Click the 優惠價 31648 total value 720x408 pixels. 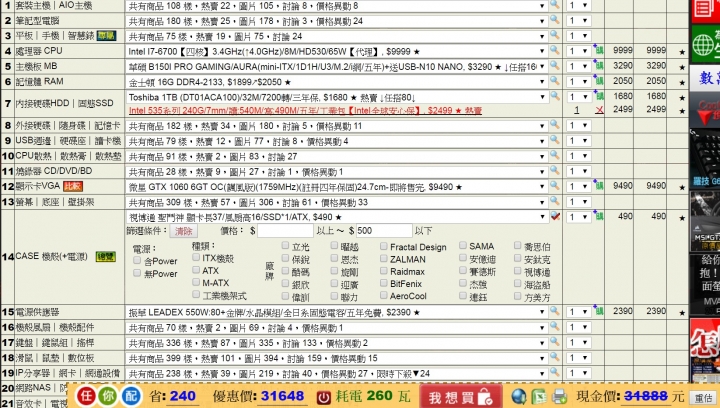point(282,396)
